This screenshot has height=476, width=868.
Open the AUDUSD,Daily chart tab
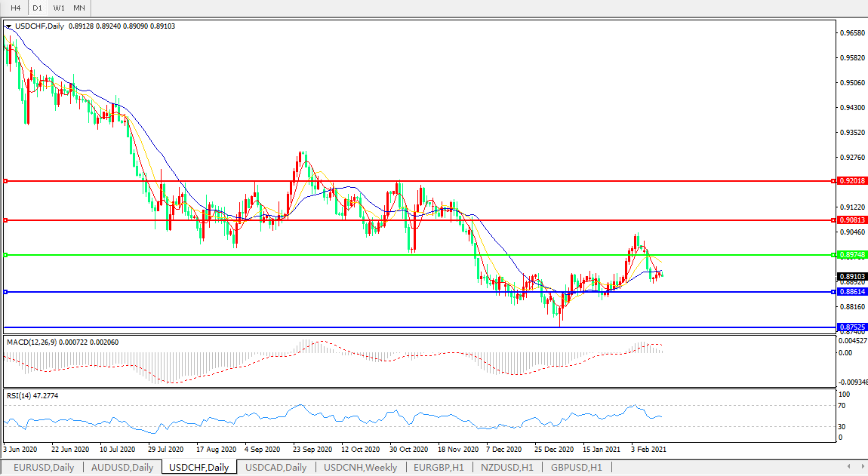coord(122,468)
